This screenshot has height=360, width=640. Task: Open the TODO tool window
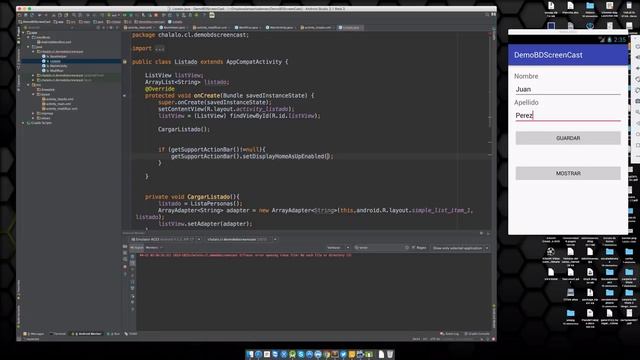[x=131, y=334]
